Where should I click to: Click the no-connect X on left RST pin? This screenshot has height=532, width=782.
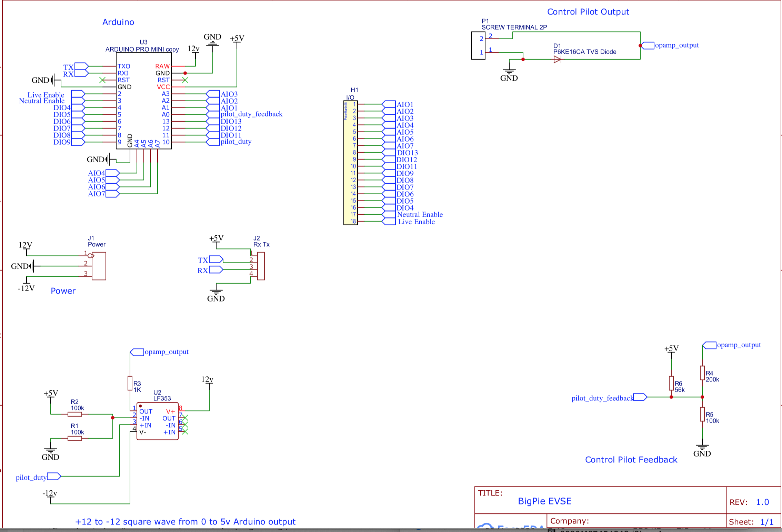coord(102,80)
